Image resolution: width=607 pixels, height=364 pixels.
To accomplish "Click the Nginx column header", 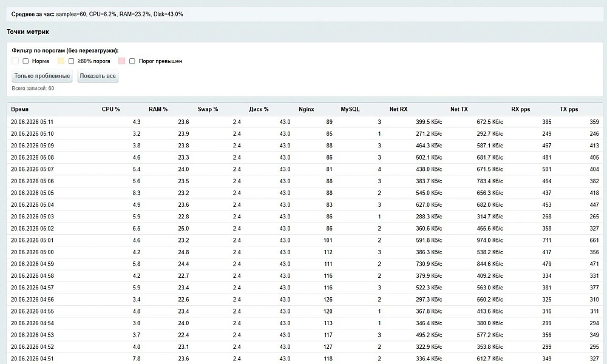I will (306, 109).
